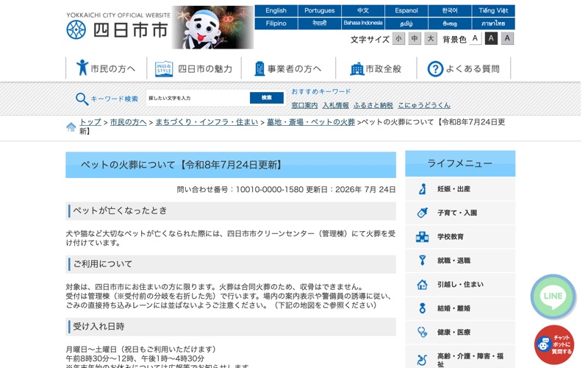Image resolution: width=588 pixels, height=368 pixels.
Task: Switch language to 中文
Action: [363, 10]
